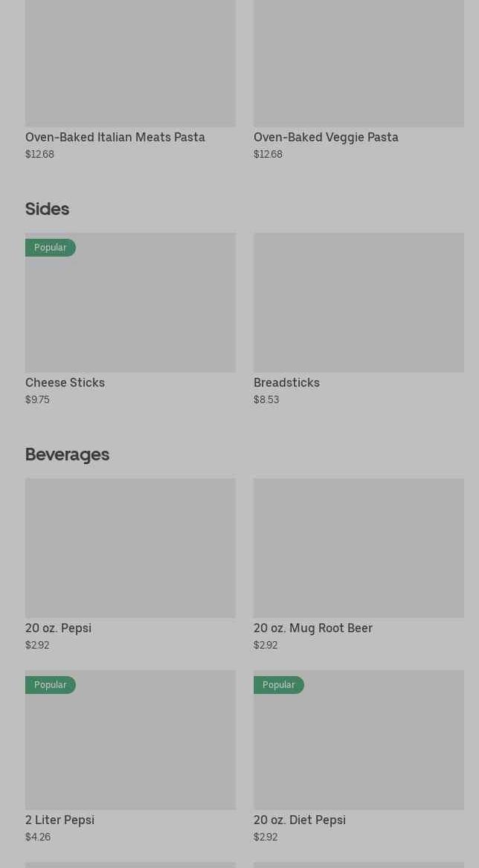Click the 20 oz. Mug Root Beer image
The width and height of the screenshot is (479, 868).
(359, 547)
